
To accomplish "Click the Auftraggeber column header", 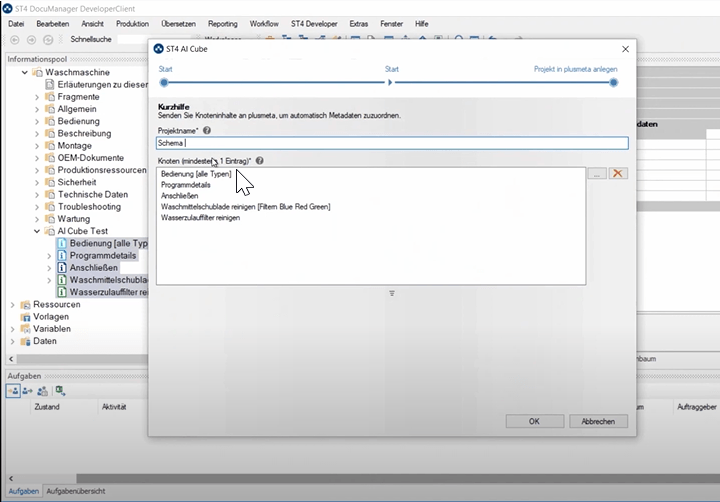I will tap(697, 407).
